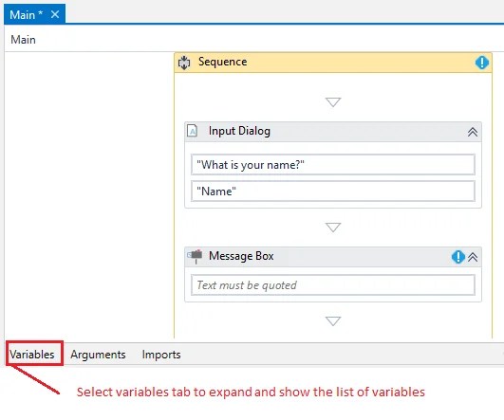Click the Sequence activity icon

pos(184,63)
